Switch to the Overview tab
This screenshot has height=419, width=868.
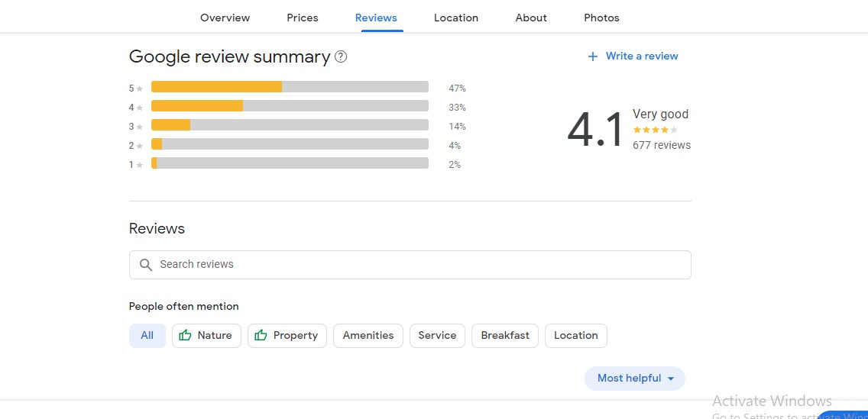pos(225,18)
